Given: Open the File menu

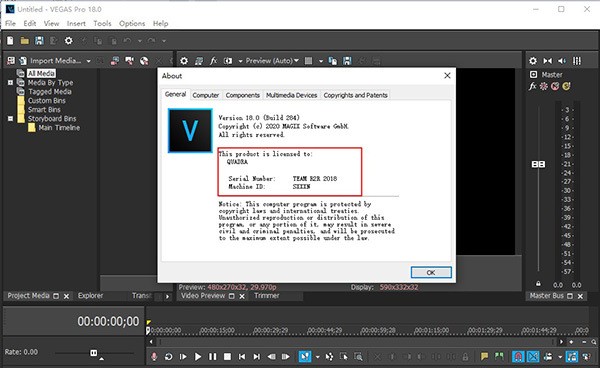Looking at the screenshot, I should [10, 23].
